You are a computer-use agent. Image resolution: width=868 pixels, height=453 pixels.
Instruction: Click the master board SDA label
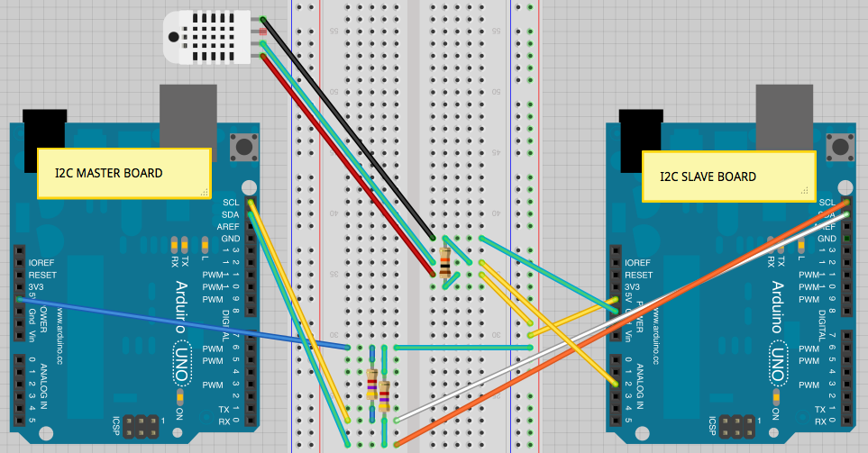(x=230, y=214)
